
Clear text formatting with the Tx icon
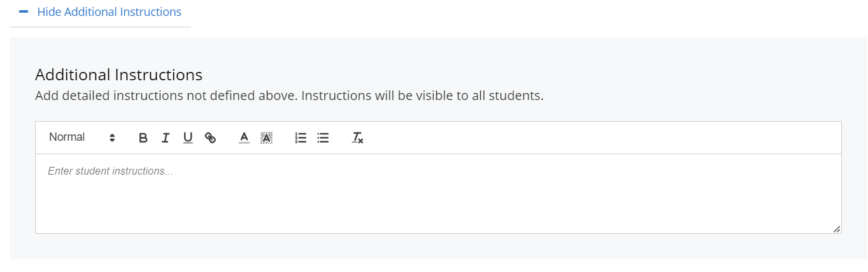(357, 138)
